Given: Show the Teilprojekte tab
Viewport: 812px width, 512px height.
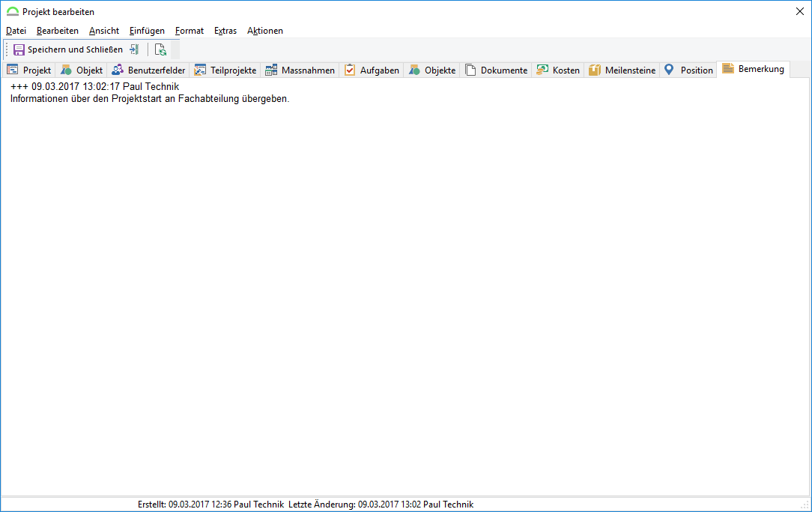Looking at the screenshot, I should coord(225,70).
